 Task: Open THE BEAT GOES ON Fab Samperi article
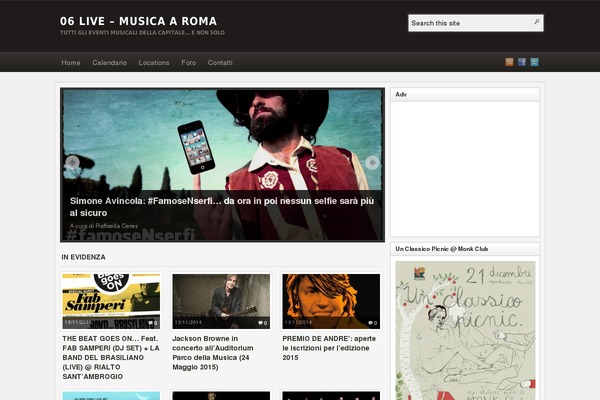(x=111, y=358)
